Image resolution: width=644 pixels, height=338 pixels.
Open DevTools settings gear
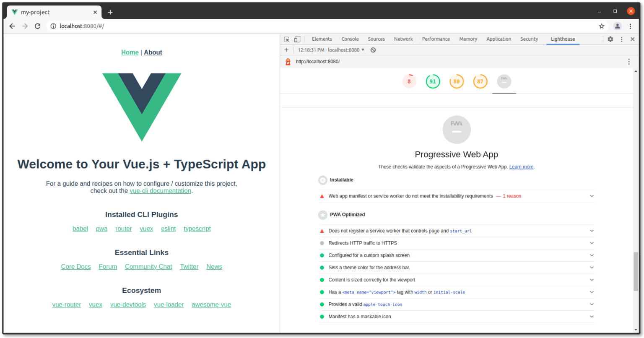point(610,39)
